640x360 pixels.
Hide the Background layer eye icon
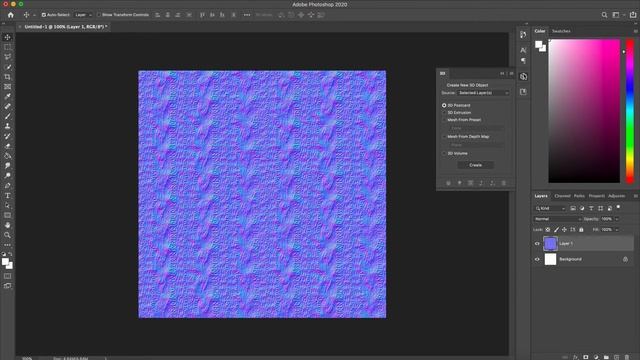click(537, 259)
